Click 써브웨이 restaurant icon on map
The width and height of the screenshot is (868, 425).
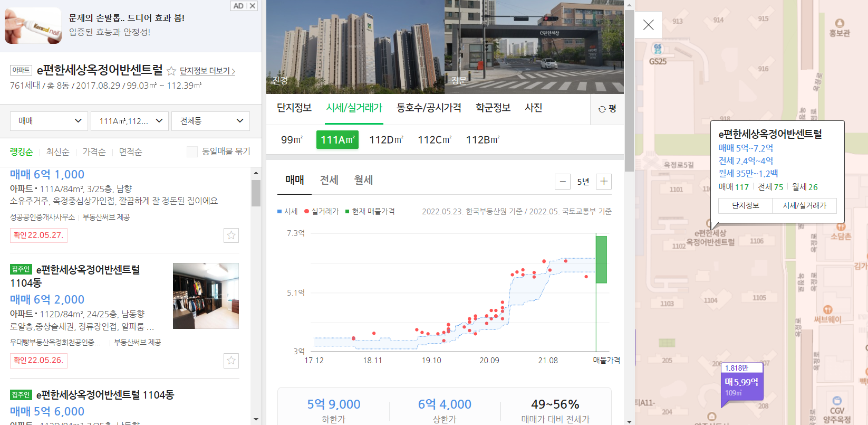(827, 309)
